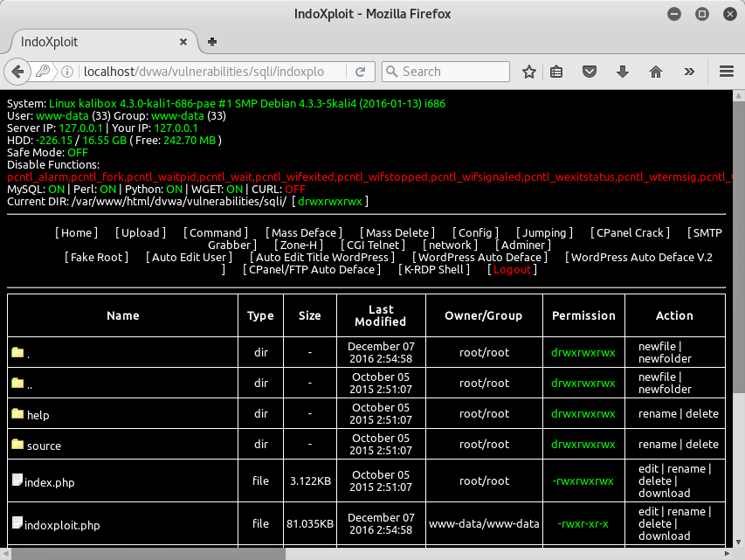Open the Command menu link
The image size is (745, 560).
tap(216, 233)
